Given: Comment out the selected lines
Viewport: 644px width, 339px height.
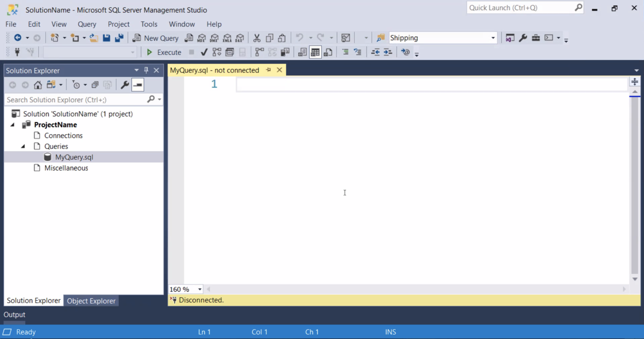Looking at the screenshot, I should (345, 52).
